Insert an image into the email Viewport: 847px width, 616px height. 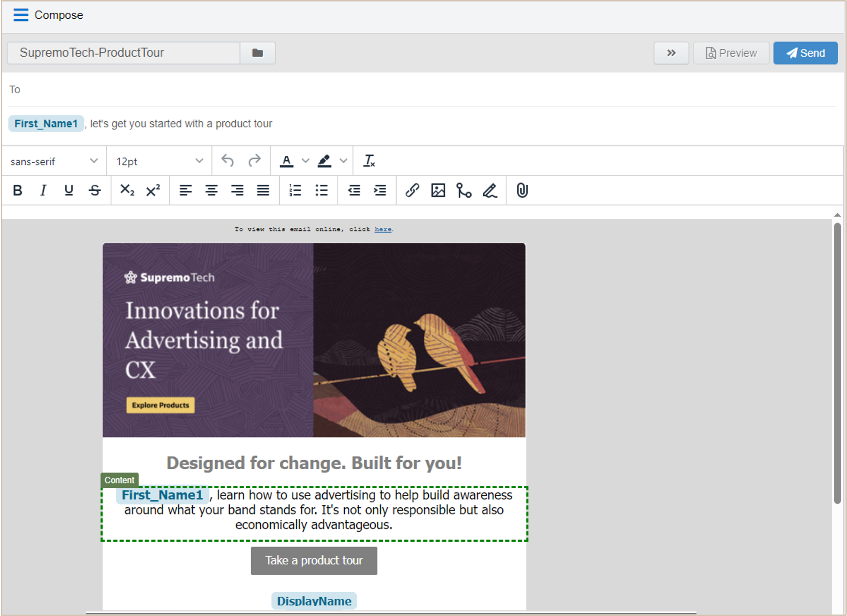tap(438, 190)
